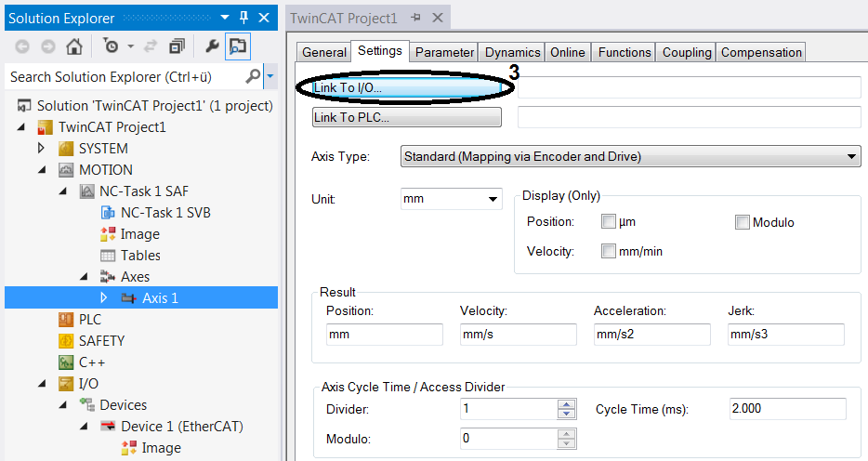868x461 pixels.
Task: Increase the Divider value with up arrow
Action: click(566, 404)
